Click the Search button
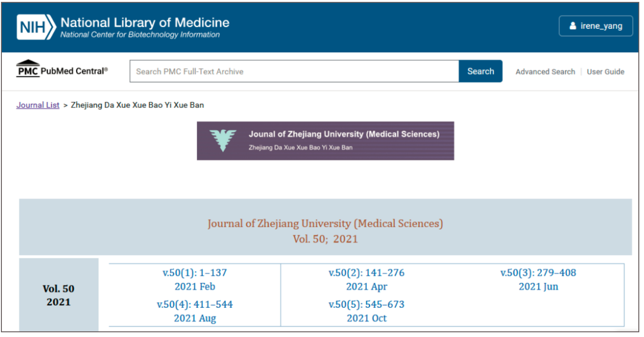 [480, 71]
